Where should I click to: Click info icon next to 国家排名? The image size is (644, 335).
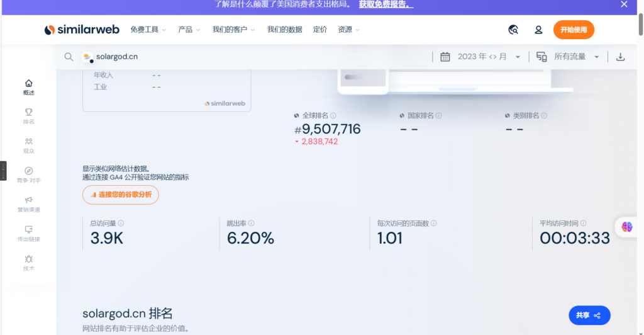coord(438,115)
